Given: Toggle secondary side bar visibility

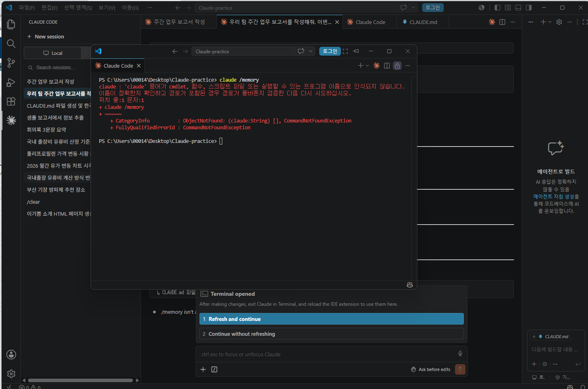Looking at the screenshot, I should click(x=529, y=8).
